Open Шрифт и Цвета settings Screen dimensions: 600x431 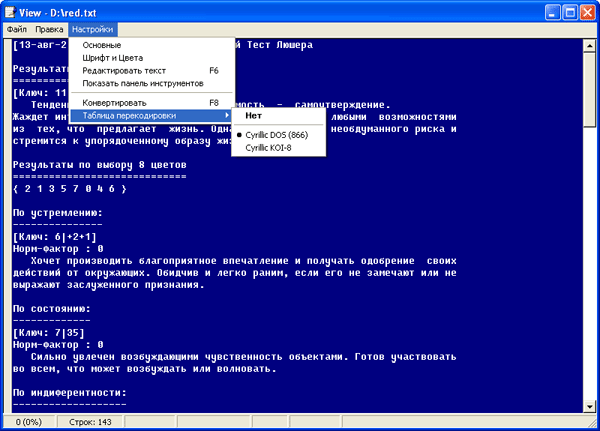(x=152, y=58)
